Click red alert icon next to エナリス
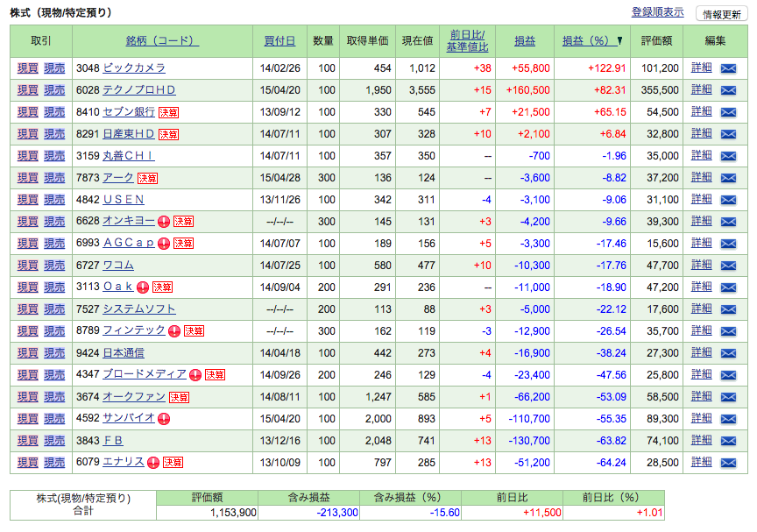The height and width of the screenshot is (532, 757). [x=153, y=463]
